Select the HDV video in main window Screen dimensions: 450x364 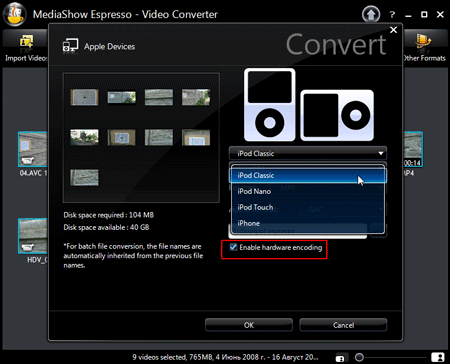click(x=33, y=236)
